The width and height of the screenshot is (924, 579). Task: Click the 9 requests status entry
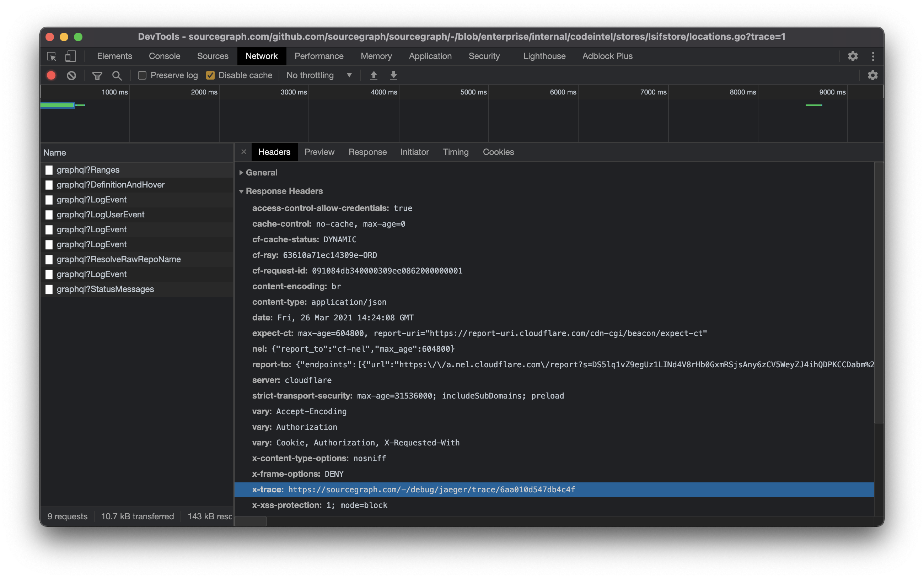(x=68, y=516)
